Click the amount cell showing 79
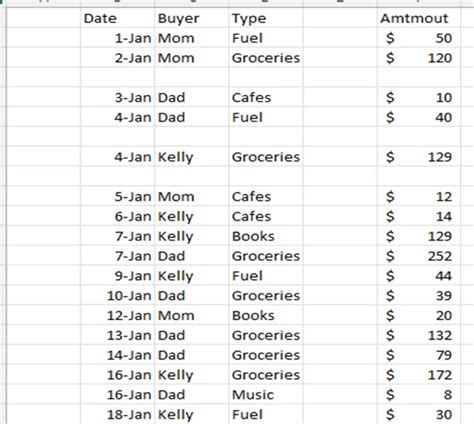 [x=419, y=355]
